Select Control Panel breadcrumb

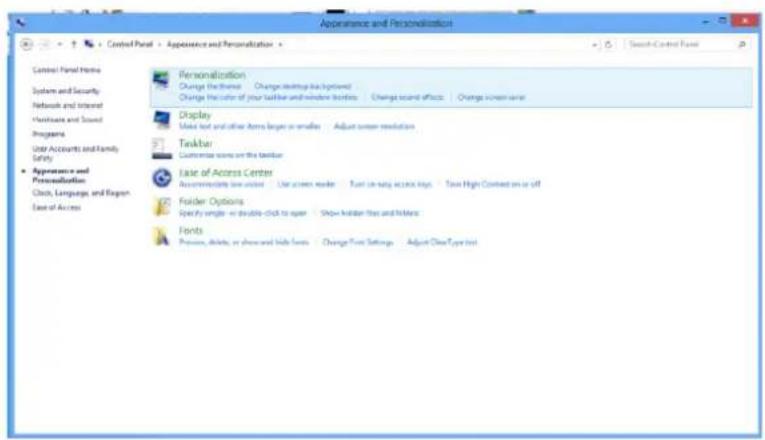(130, 44)
